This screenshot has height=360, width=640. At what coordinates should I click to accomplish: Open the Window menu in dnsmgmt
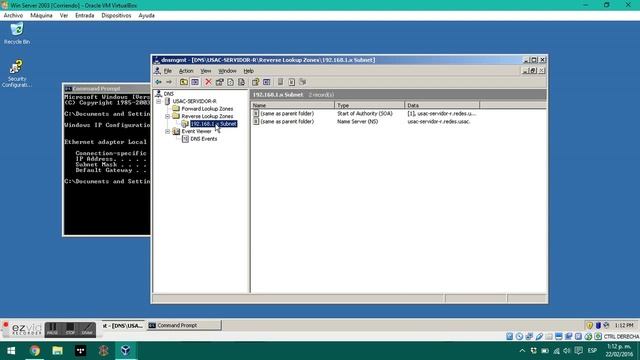pyautogui.click(x=227, y=71)
